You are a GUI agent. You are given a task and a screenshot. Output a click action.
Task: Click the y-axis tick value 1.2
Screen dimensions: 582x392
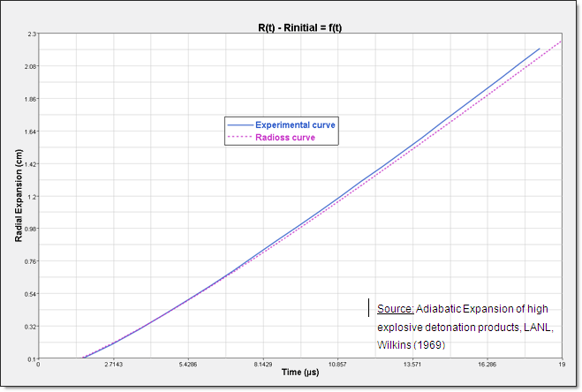tap(31, 197)
